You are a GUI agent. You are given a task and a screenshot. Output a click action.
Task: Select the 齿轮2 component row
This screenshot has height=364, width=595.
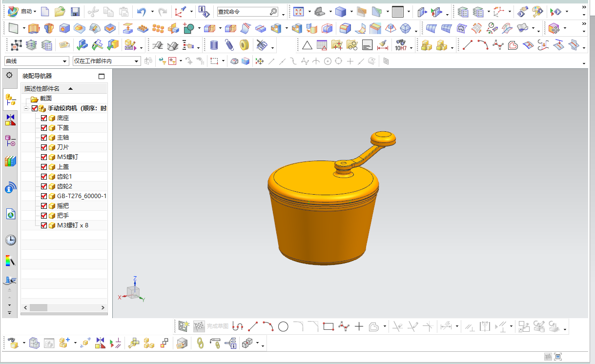pyautogui.click(x=64, y=186)
